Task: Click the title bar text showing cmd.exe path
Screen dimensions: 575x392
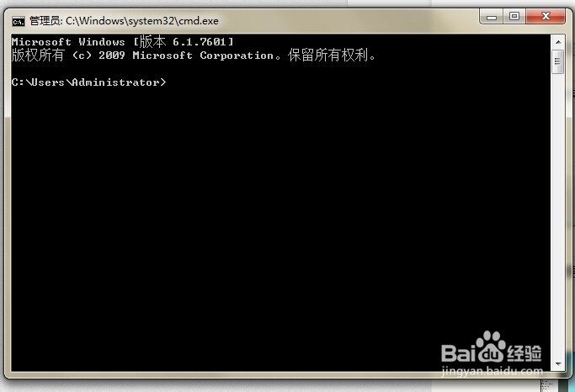Action: pos(142,21)
